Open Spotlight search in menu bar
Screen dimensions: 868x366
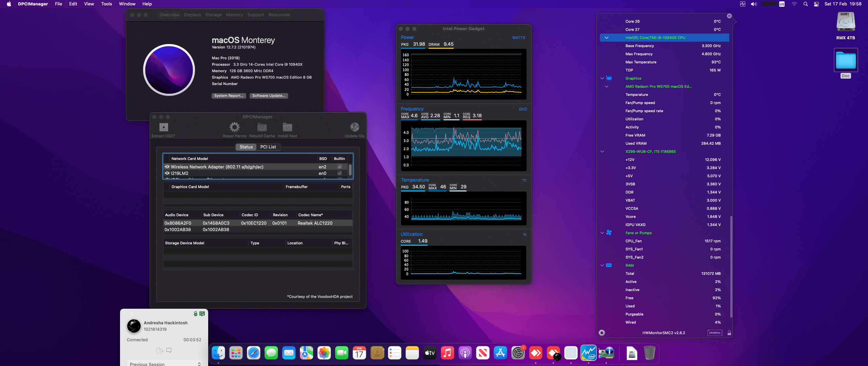click(806, 4)
